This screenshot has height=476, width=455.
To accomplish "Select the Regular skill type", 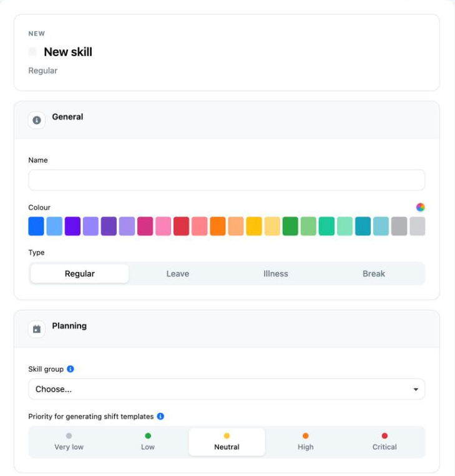I will pos(80,273).
